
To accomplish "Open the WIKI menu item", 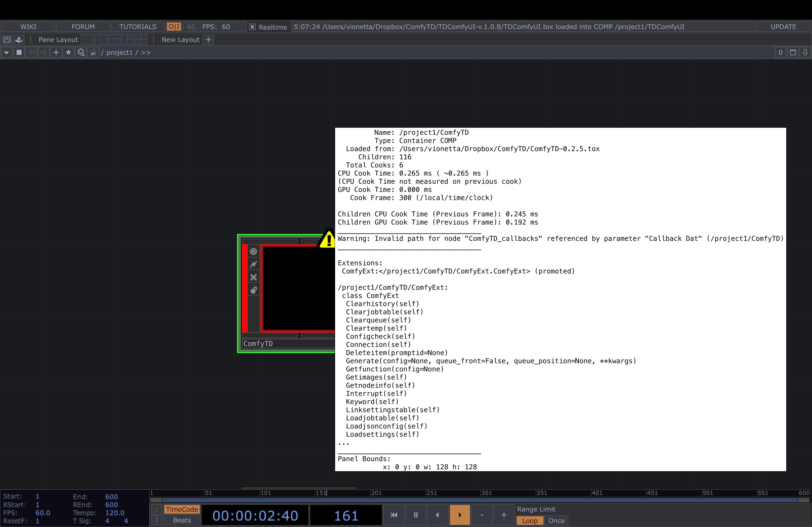I will click(28, 27).
